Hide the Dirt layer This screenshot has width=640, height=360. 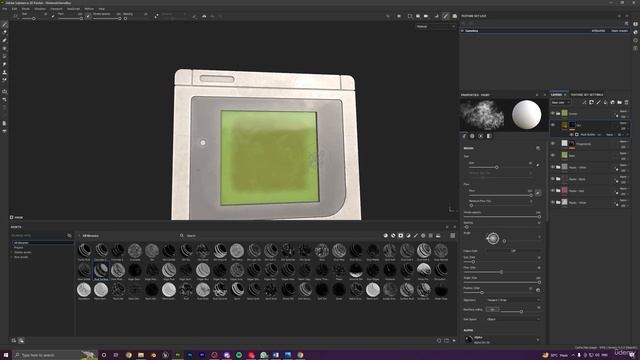[x=553, y=125]
